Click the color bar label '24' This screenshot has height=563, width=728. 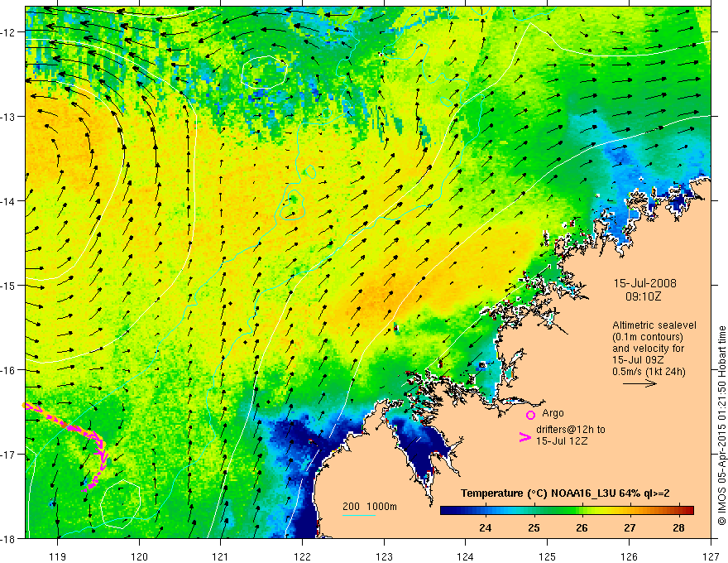point(486,527)
